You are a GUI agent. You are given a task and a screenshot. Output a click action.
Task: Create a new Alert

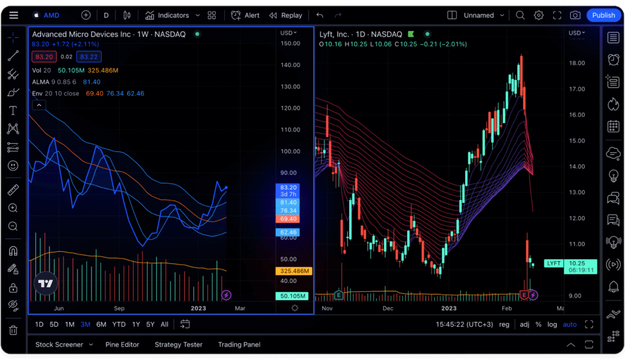coord(245,15)
